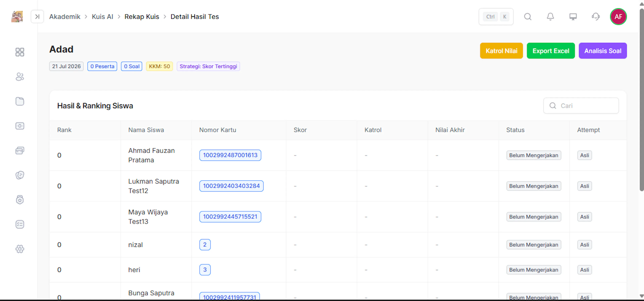644x301 pixels.
Task: Open the camera-like icon in sidebar
Action: click(x=20, y=126)
